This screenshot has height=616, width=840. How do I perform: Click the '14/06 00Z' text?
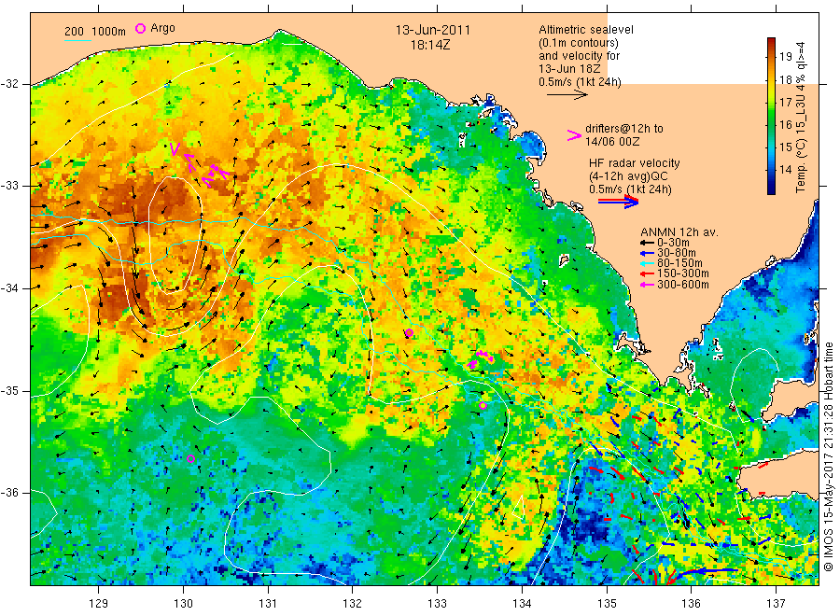[611, 142]
